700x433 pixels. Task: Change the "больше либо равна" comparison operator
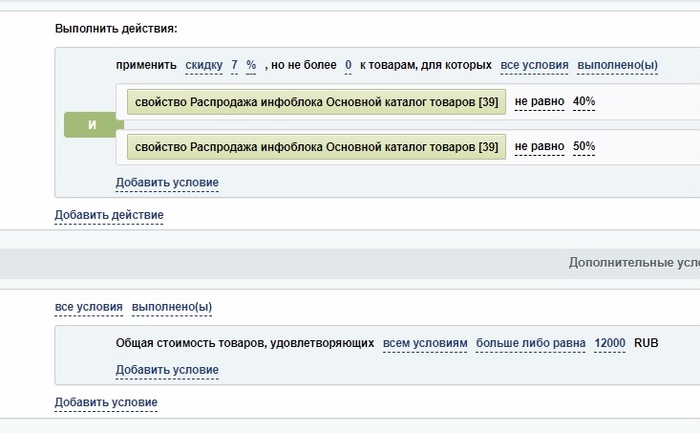point(530,343)
